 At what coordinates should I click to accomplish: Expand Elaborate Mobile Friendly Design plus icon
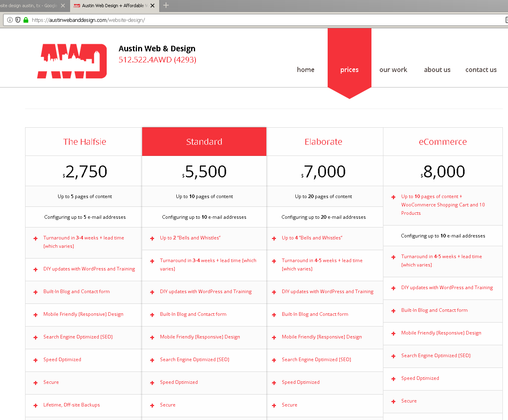pyautogui.click(x=274, y=337)
